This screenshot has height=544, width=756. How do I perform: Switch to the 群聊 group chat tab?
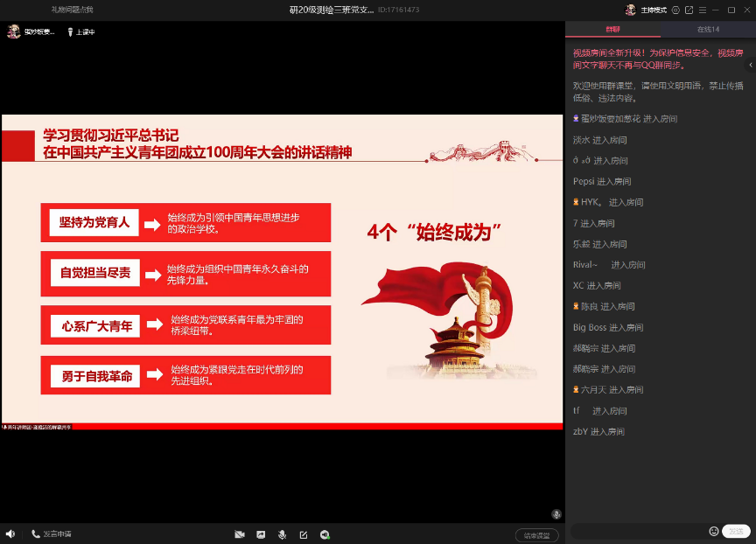612,29
